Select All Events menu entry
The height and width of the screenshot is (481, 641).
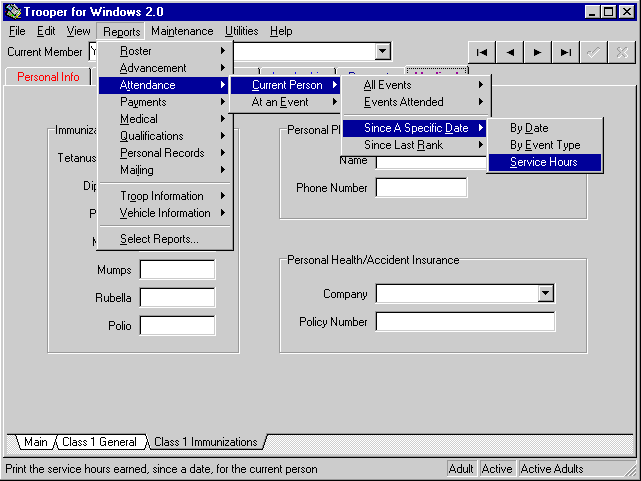click(415, 85)
